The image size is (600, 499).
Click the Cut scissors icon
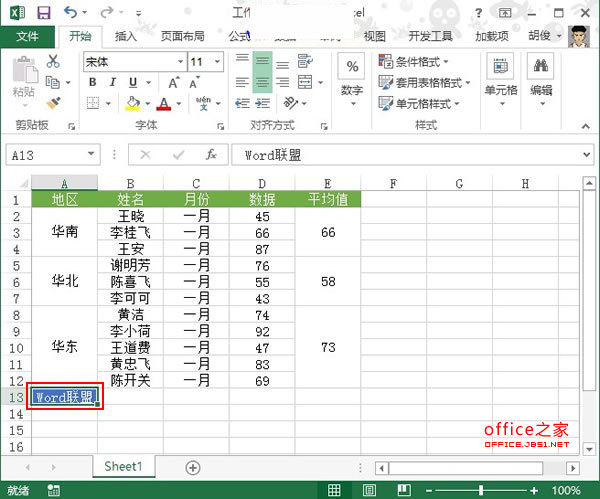(x=53, y=61)
